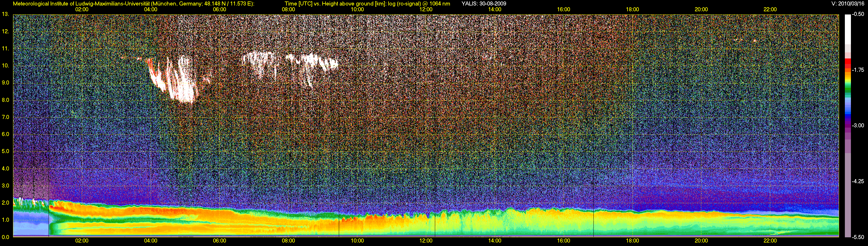Viewport: 868px width, 246px height.
Task: Click the 2.0 height axis label
Action: 5,203
